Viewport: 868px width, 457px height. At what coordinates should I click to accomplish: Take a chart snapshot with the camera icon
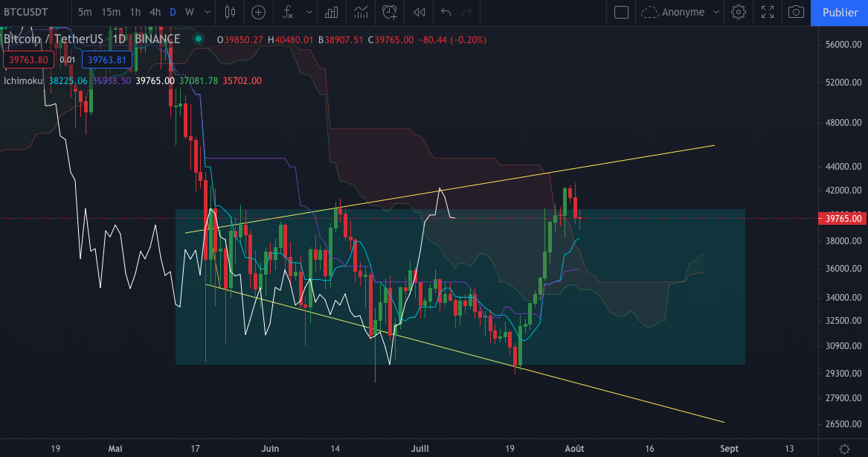(795, 13)
